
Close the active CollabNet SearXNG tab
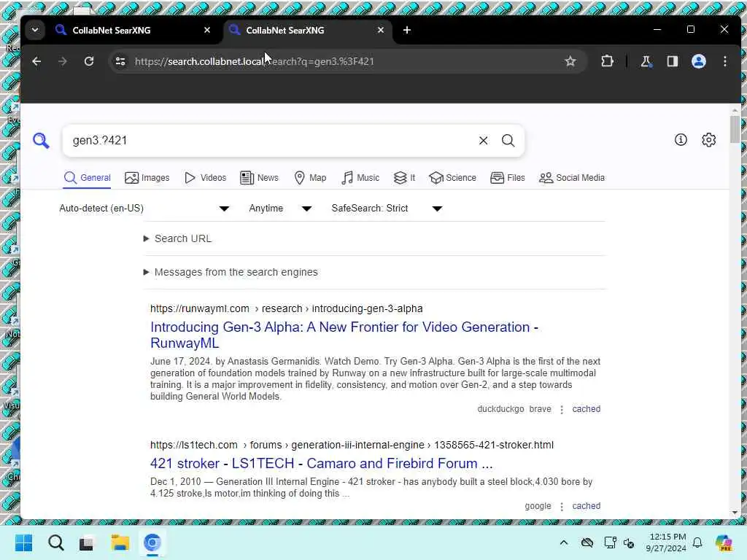381,30
